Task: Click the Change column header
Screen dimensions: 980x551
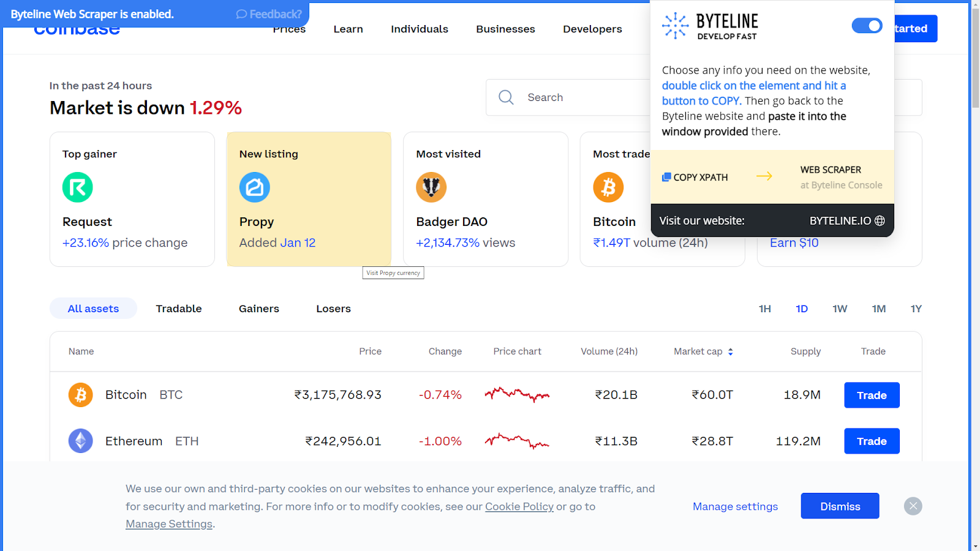Action: point(445,351)
